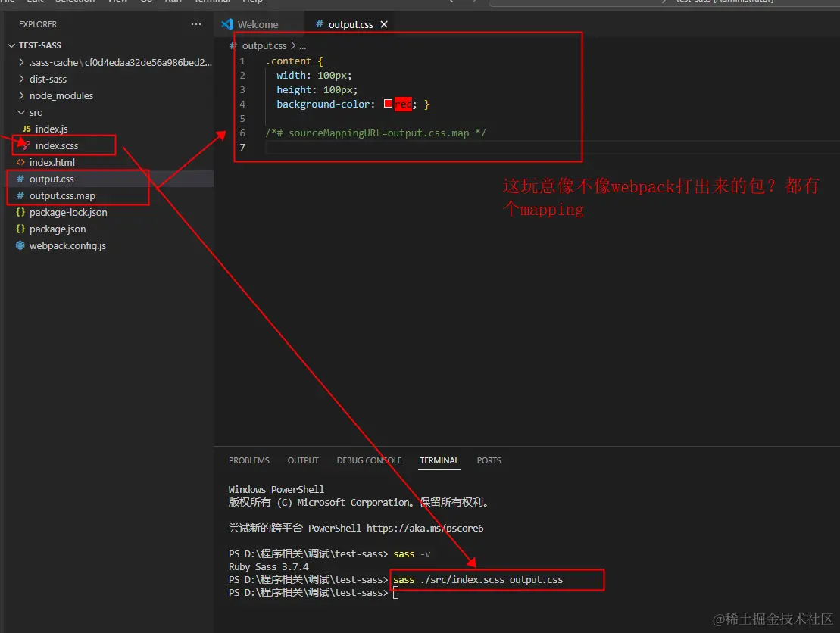Click the 'sass ./src/index.scss output.css' command text
The image size is (840, 633).
(x=478, y=580)
